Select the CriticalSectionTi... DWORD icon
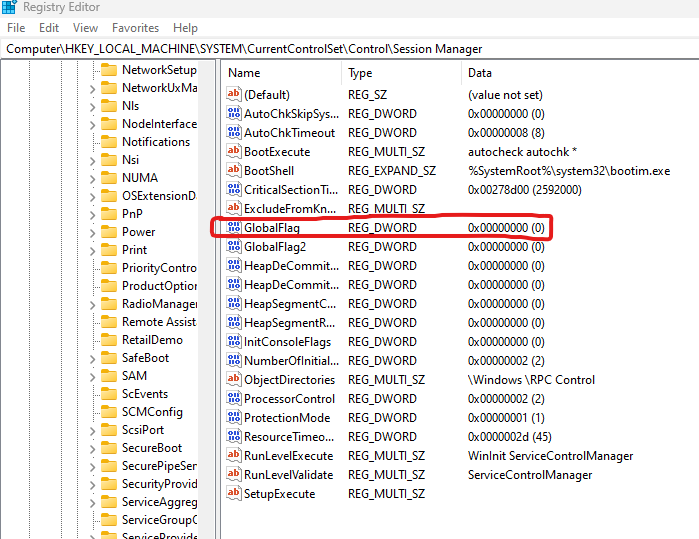The width and height of the screenshot is (699, 539). [x=234, y=189]
